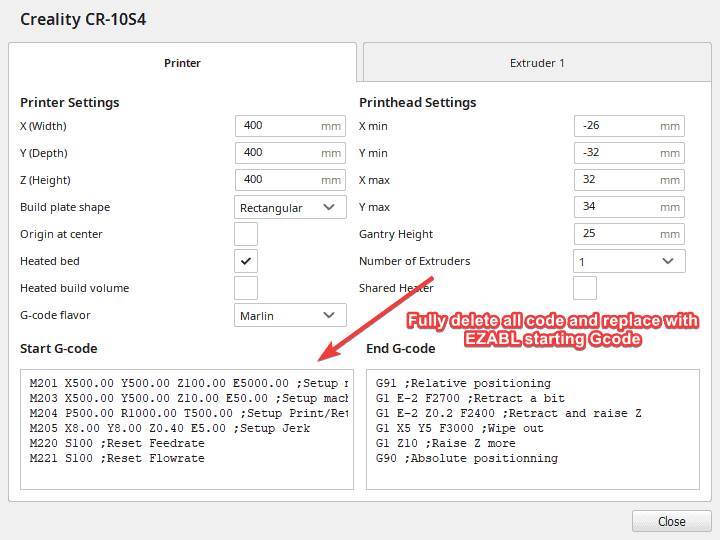Edit the X max printhead field
720x540 pixels.
(x=629, y=180)
